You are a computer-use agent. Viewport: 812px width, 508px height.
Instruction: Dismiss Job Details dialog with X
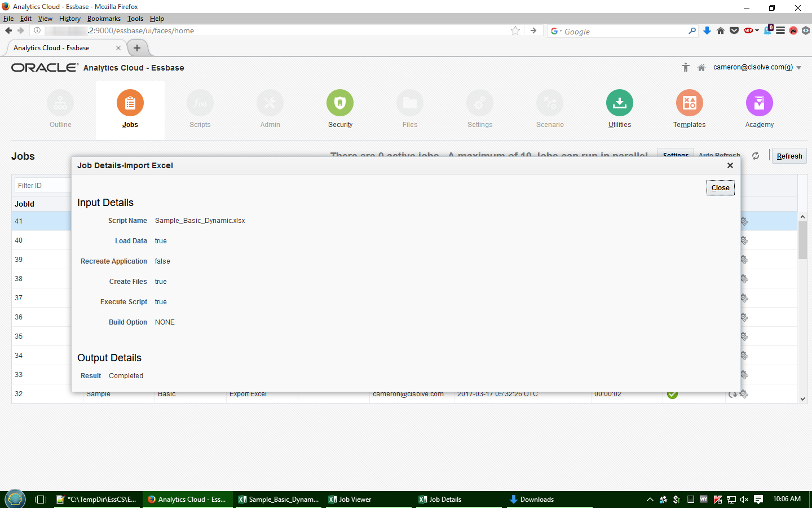coord(730,165)
